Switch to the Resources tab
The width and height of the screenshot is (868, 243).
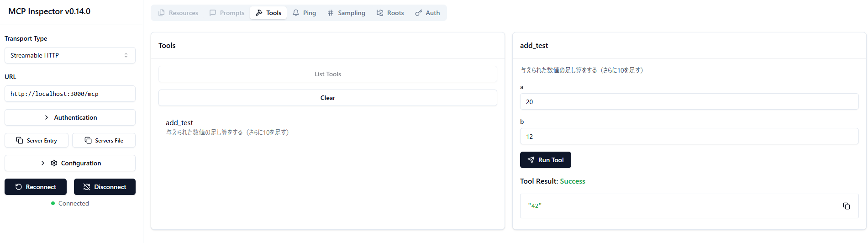point(178,13)
